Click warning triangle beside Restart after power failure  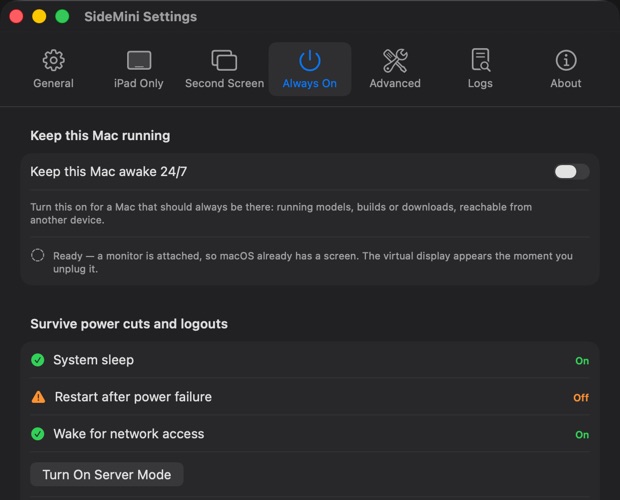(38, 397)
